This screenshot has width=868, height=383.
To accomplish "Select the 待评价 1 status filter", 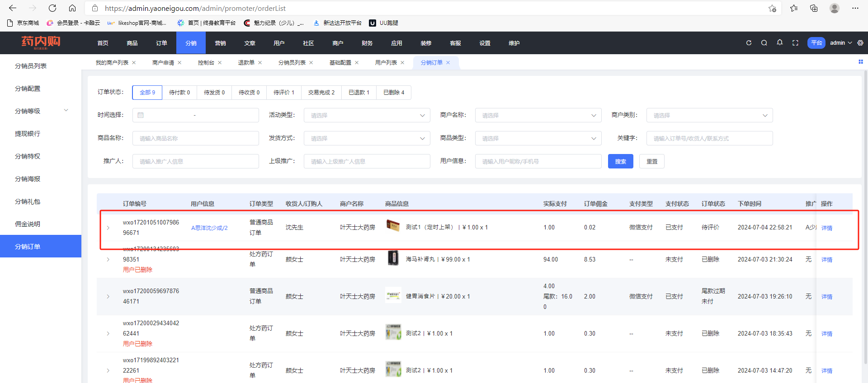I will pyautogui.click(x=284, y=93).
